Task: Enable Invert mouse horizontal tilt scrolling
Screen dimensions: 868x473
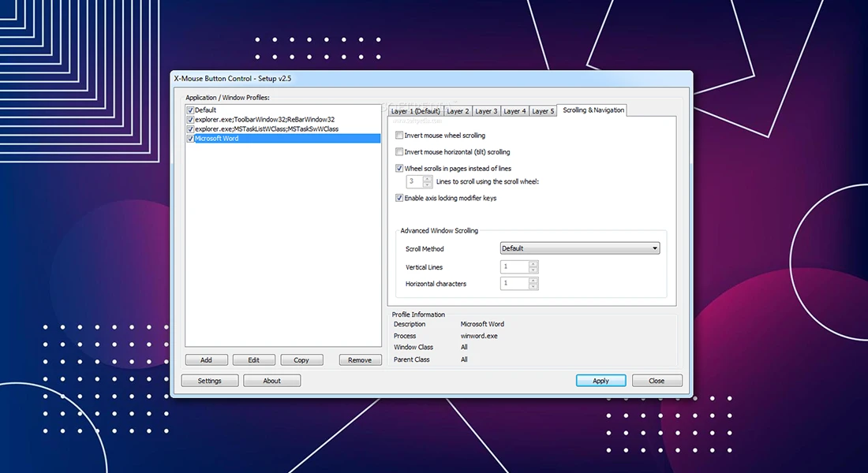Action: pyautogui.click(x=399, y=151)
